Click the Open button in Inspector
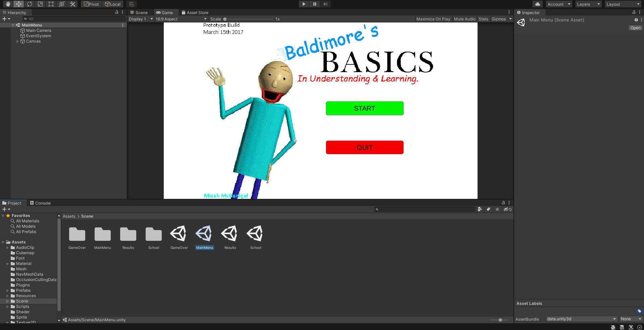The width and height of the screenshot is (644, 330). [x=635, y=28]
